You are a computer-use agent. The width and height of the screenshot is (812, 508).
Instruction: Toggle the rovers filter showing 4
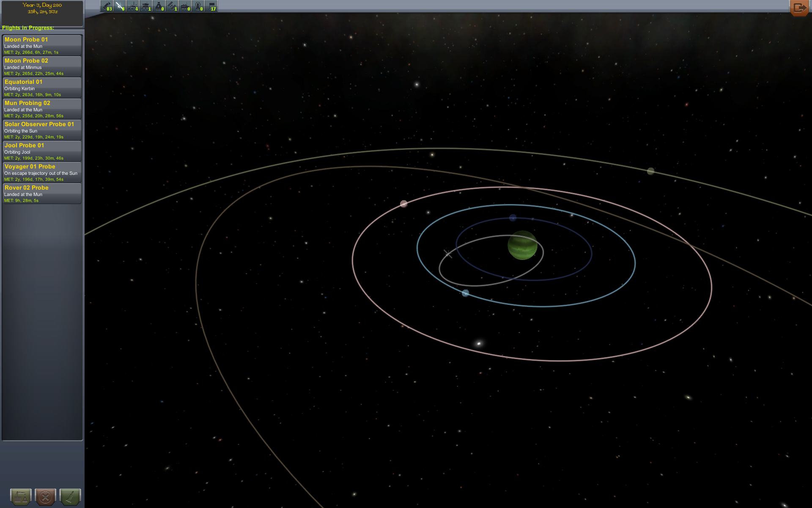coord(133,6)
